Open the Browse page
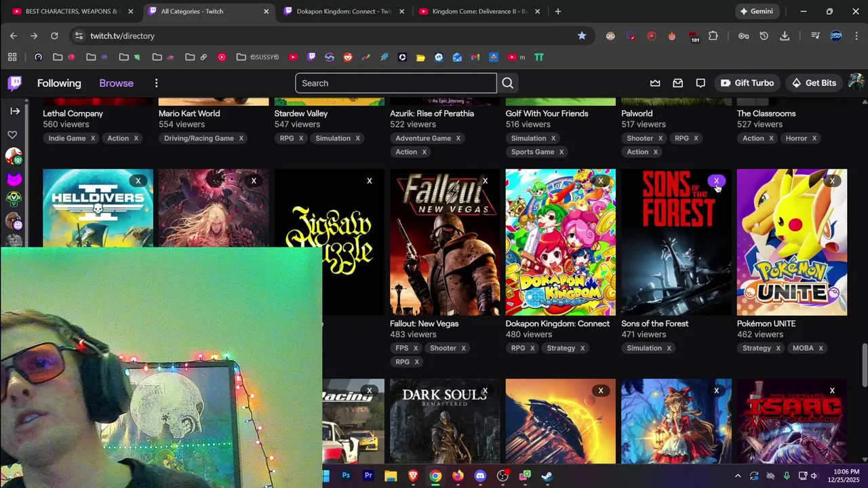 (x=116, y=83)
